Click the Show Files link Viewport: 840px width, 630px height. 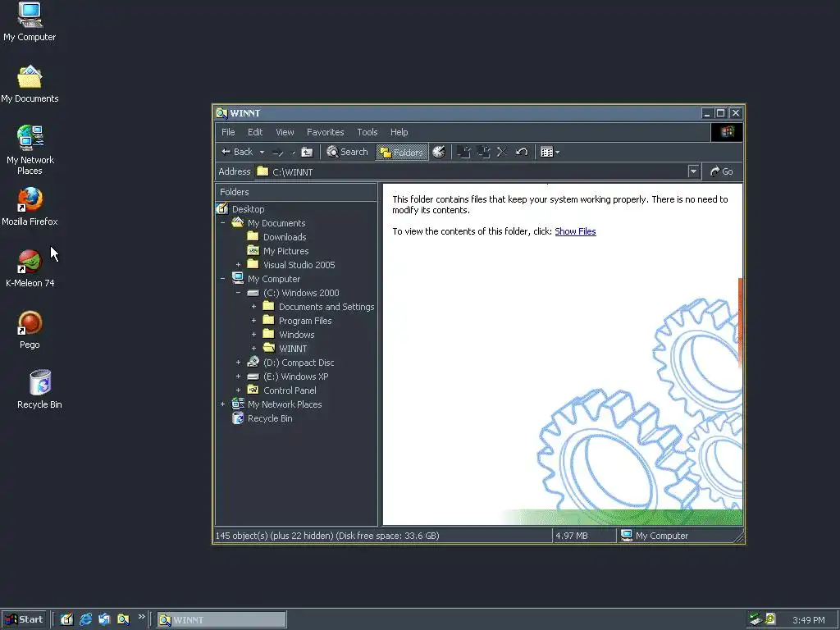575,231
